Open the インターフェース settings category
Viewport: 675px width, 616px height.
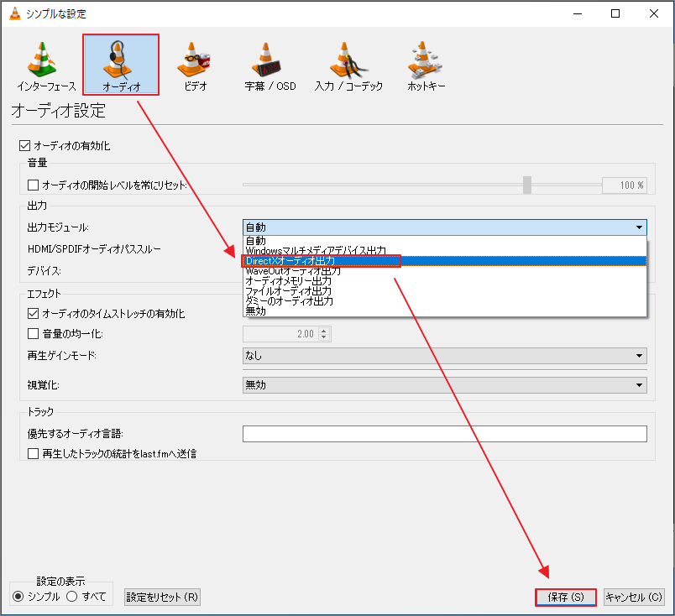click(x=46, y=65)
